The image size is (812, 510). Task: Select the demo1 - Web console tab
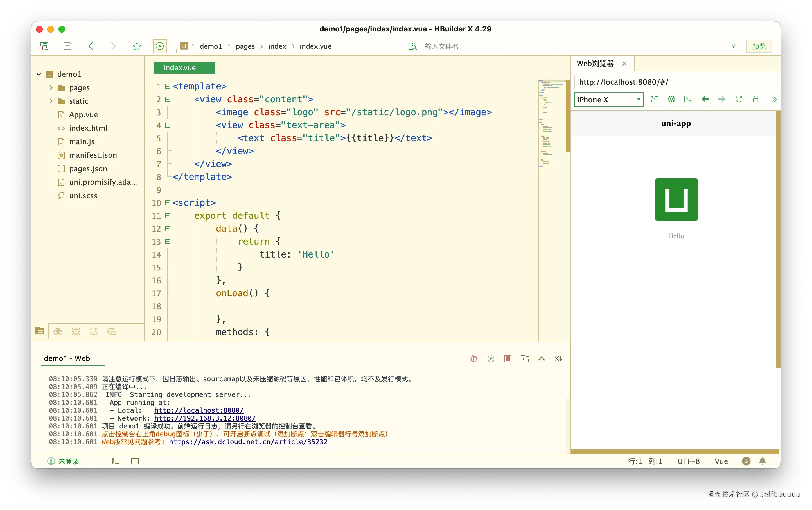tap(67, 358)
